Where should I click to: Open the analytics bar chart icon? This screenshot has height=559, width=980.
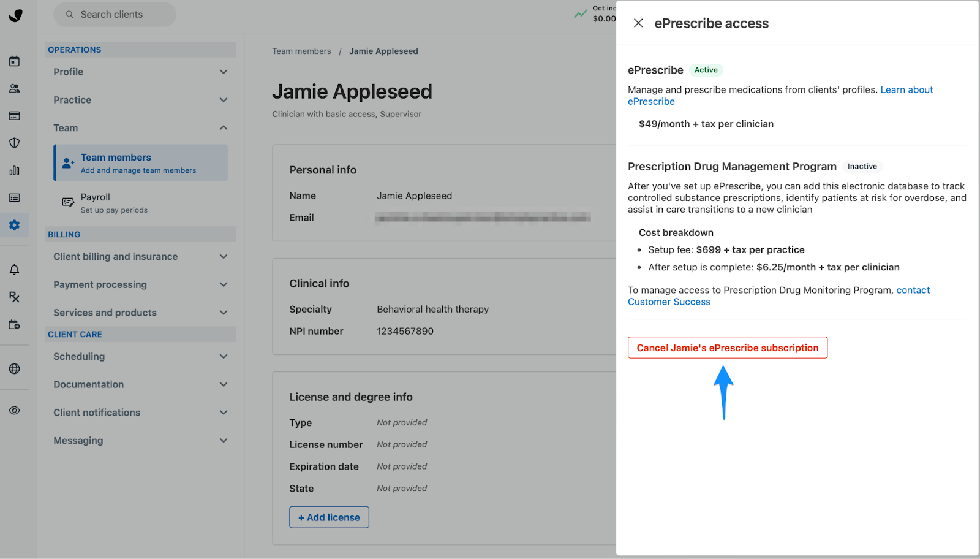click(15, 170)
